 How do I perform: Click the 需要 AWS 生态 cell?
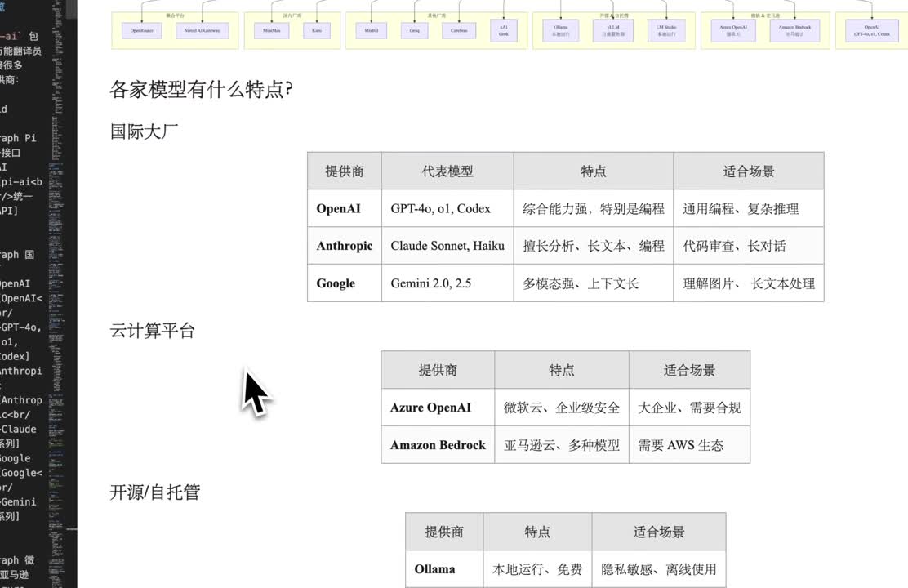(x=689, y=444)
